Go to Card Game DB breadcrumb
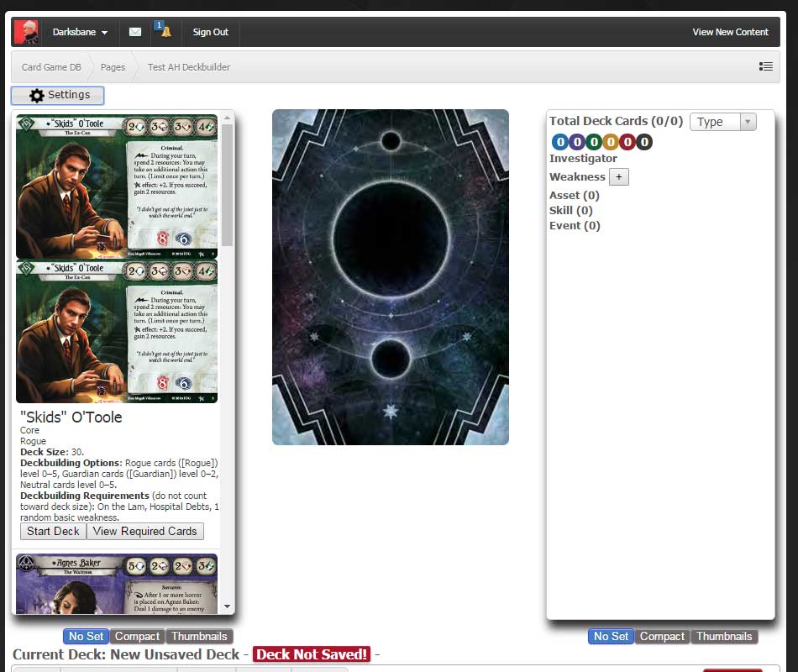The image size is (798, 672). (51, 67)
